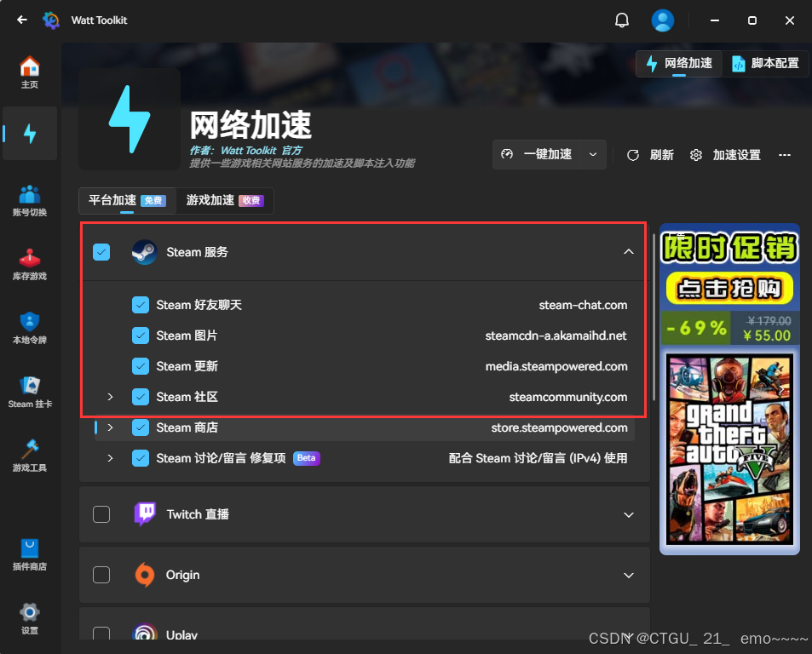Click the Uplay logo icon

coord(145,632)
